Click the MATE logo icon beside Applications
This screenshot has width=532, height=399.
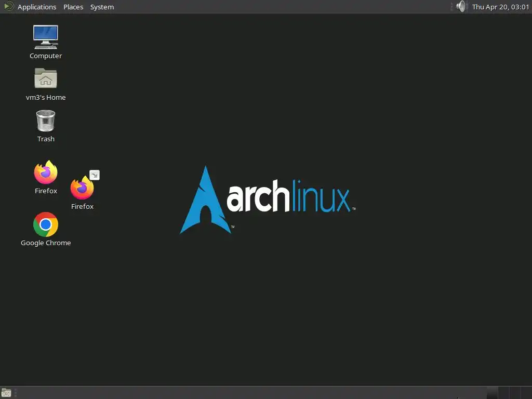(8, 6)
